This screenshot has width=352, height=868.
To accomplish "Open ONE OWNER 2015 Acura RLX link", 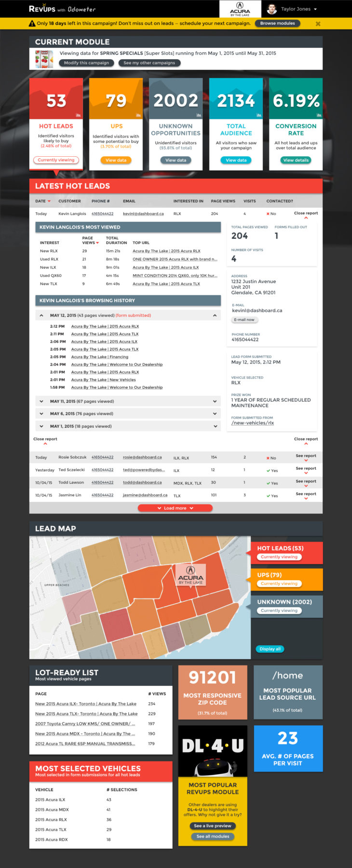I will pos(175,259).
